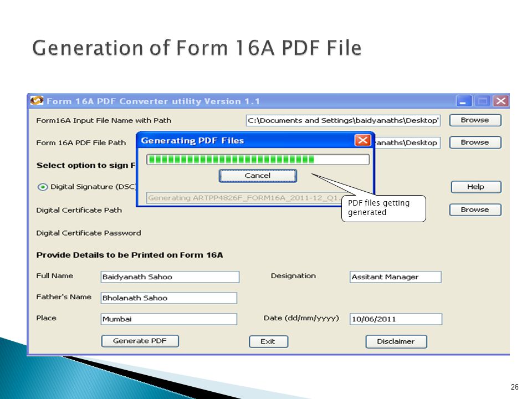The height and width of the screenshot is (399, 532).
Task: Click the Digital Certificate Path label
Action: coord(79,211)
